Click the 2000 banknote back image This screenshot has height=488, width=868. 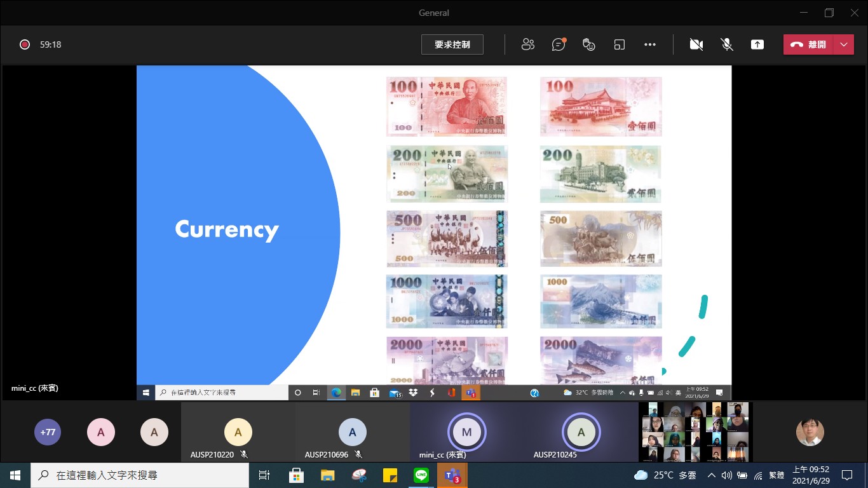601,360
